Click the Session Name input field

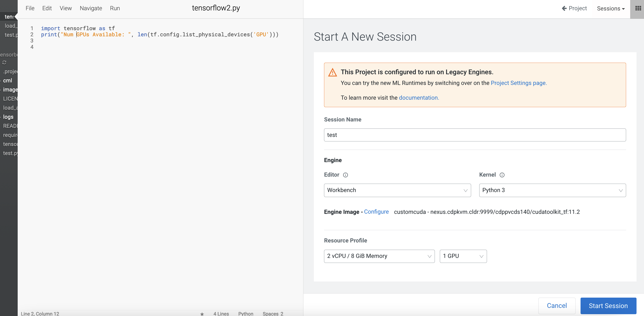[x=475, y=135]
